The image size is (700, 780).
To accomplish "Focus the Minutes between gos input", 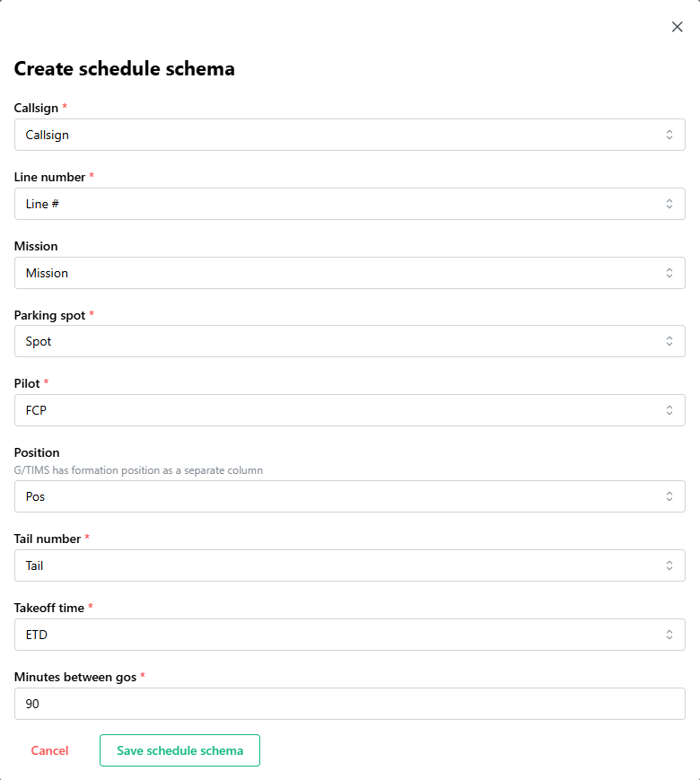I will point(350,704).
